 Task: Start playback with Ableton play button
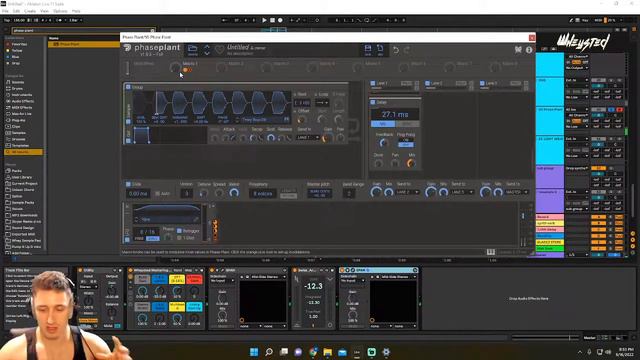(264, 20)
